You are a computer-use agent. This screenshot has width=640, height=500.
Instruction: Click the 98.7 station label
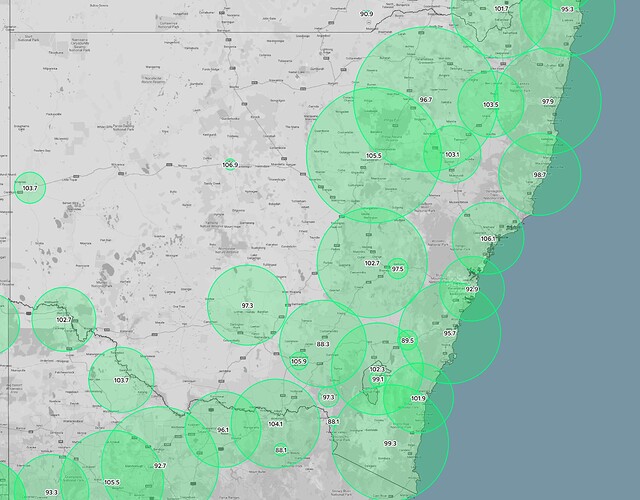(540, 175)
